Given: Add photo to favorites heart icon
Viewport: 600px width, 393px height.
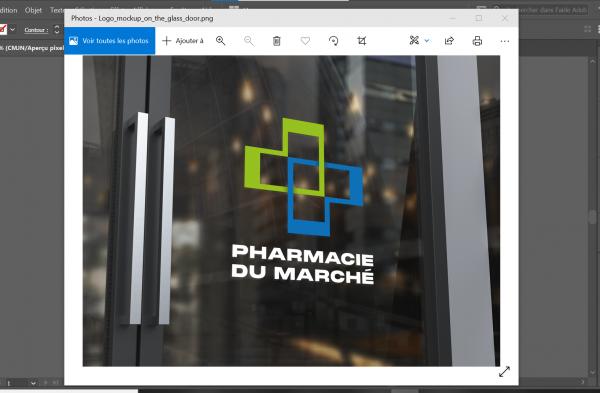Looking at the screenshot, I should [x=305, y=41].
